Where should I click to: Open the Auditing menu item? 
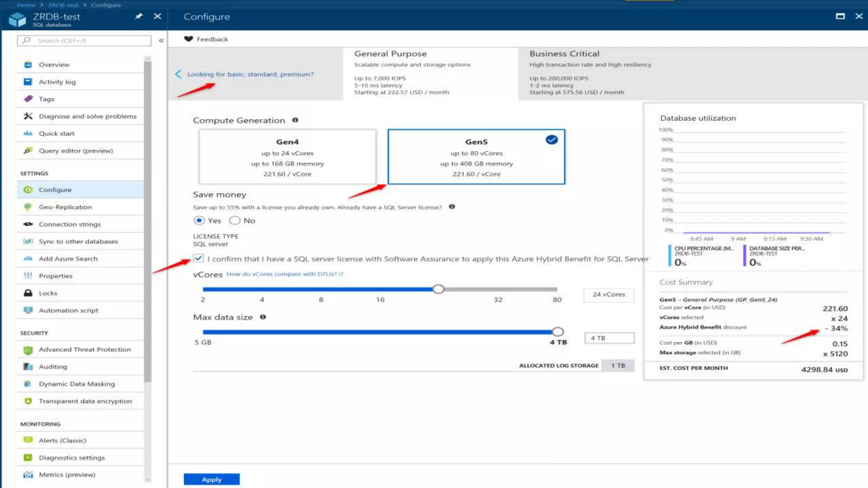tap(81, 367)
